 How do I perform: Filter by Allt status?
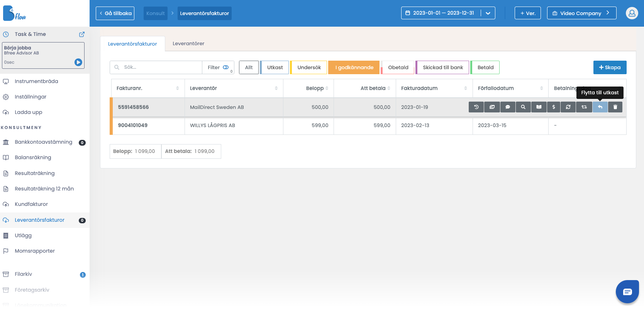(249, 67)
